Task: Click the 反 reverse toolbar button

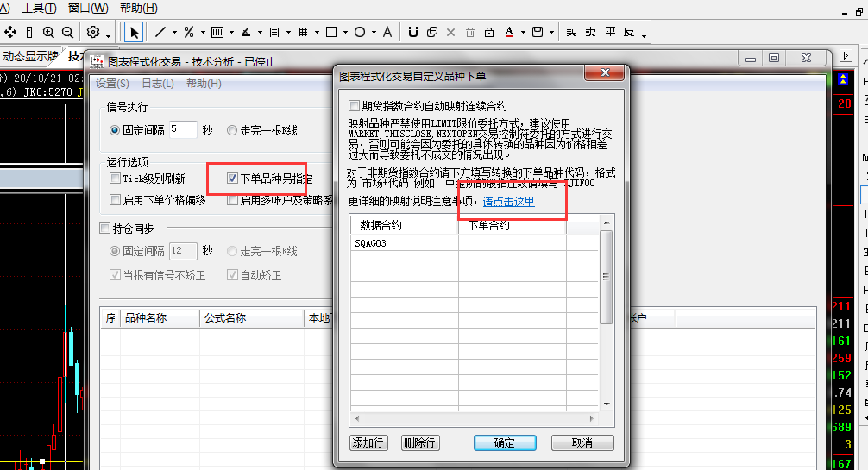Action: [629, 32]
